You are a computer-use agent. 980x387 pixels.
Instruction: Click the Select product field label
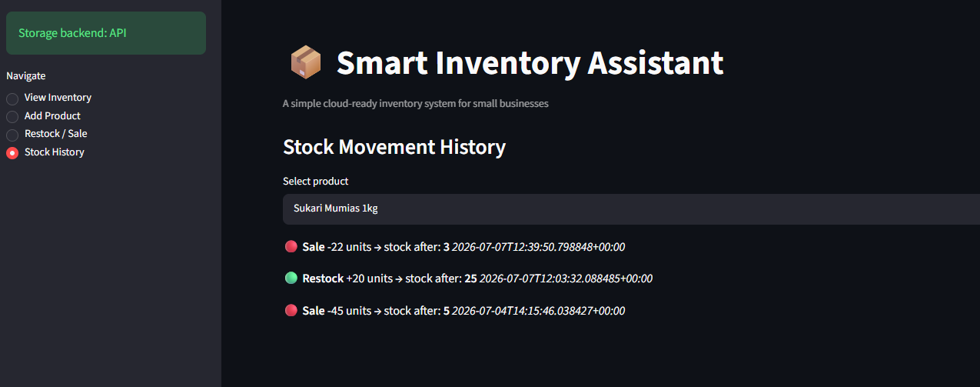[x=316, y=182]
